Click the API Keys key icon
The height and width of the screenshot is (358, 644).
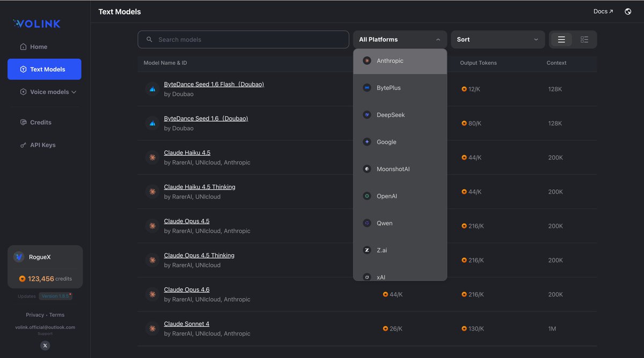tap(23, 145)
